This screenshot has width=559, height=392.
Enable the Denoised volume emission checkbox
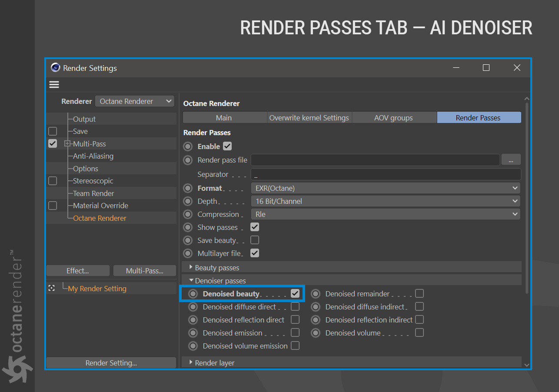point(295,345)
